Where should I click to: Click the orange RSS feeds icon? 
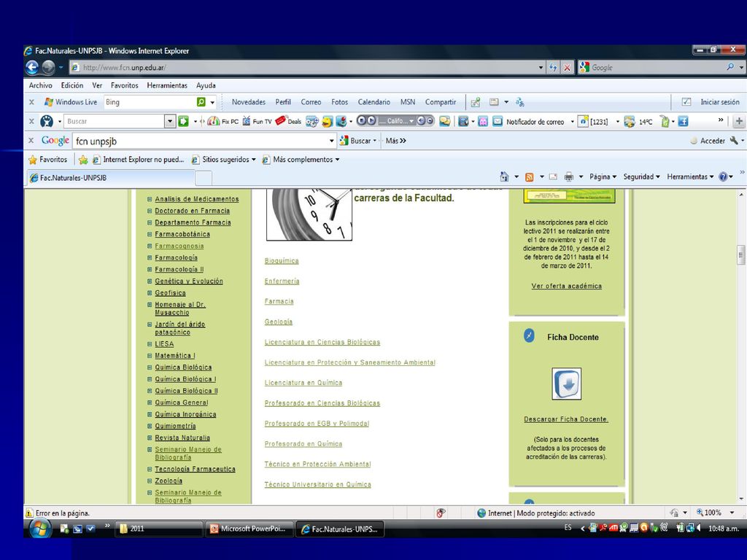point(530,177)
